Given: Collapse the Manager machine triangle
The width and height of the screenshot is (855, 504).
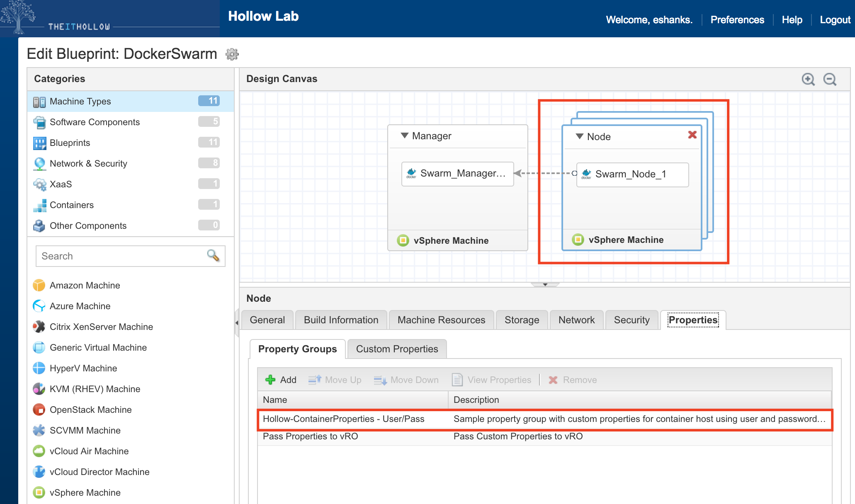Looking at the screenshot, I should pos(405,136).
